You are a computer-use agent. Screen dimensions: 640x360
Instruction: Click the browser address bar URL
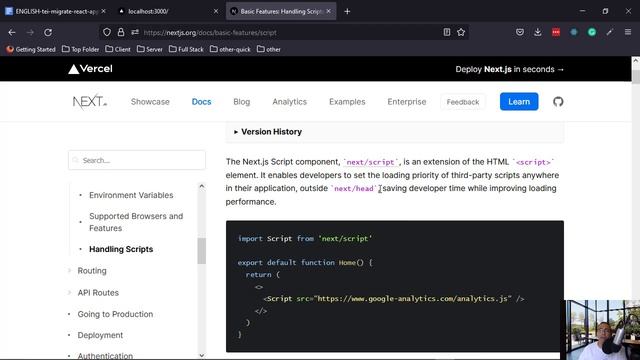click(x=210, y=33)
